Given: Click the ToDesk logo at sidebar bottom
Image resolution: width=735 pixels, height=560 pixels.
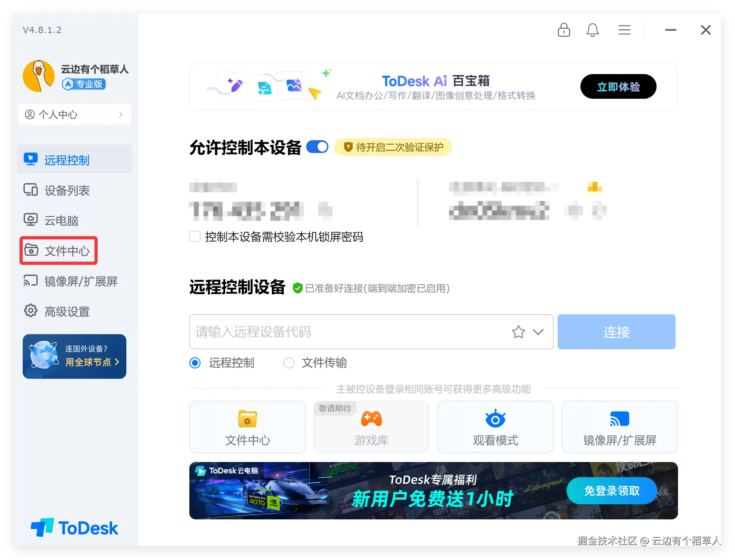Looking at the screenshot, I should point(75,528).
